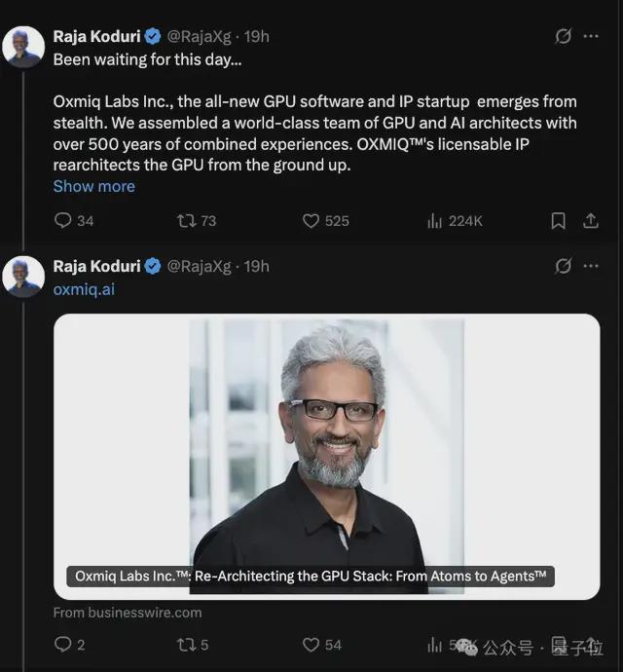Screen dimensions: 623x672
Task: Click Grok icon on second tweet
Action: 563,266
